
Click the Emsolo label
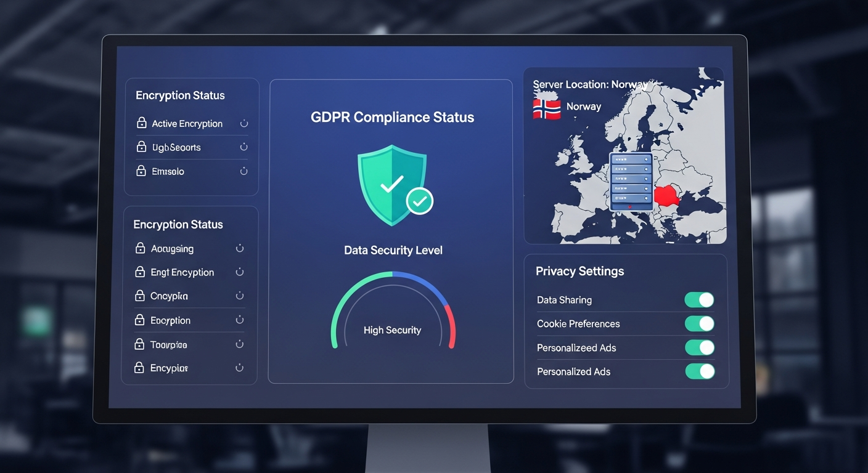coord(168,171)
